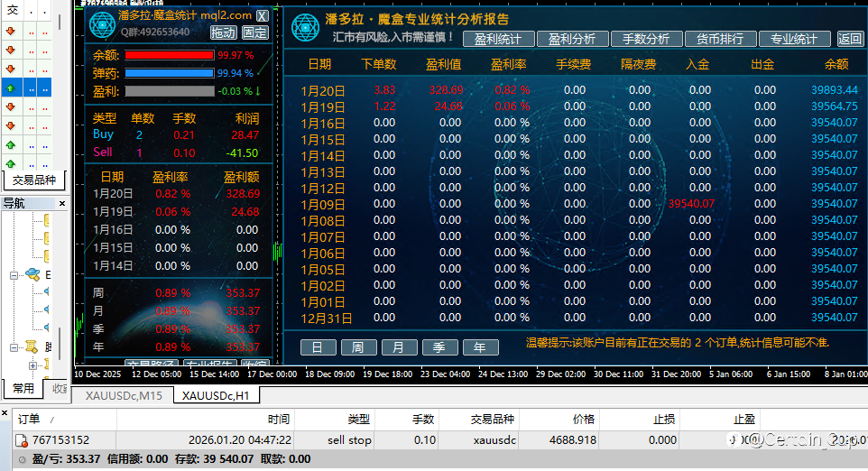
Task: Open the 手数分析 tab in the report
Action: point(646,39)
